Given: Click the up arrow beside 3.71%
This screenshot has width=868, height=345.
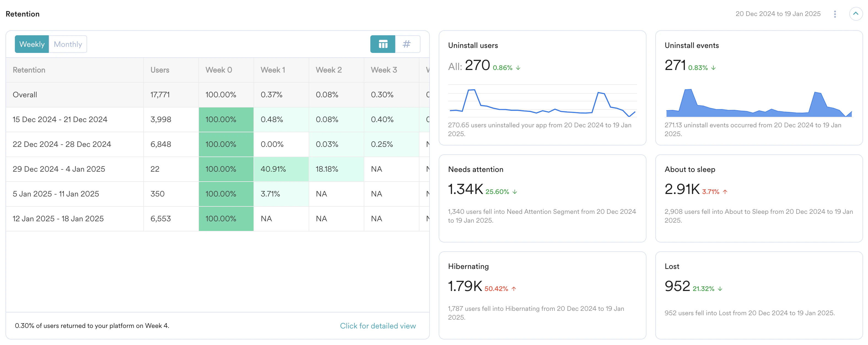Looking at the screenshot, I should click(x=725, y=192).
